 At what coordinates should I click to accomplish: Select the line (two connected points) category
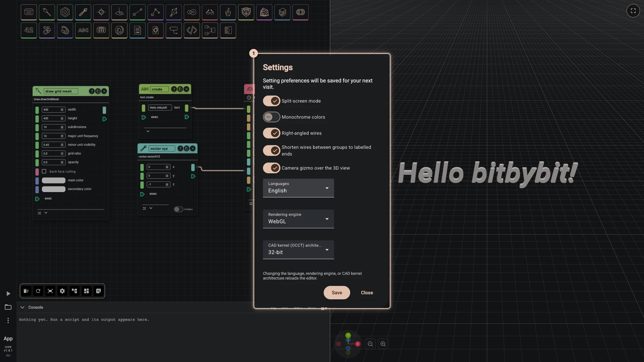(x=137, y=12)
